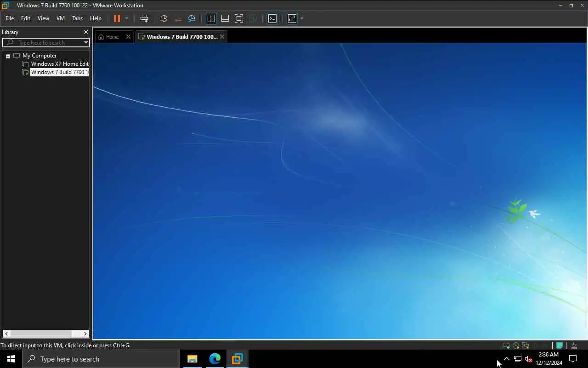Open the File menu

10,18
